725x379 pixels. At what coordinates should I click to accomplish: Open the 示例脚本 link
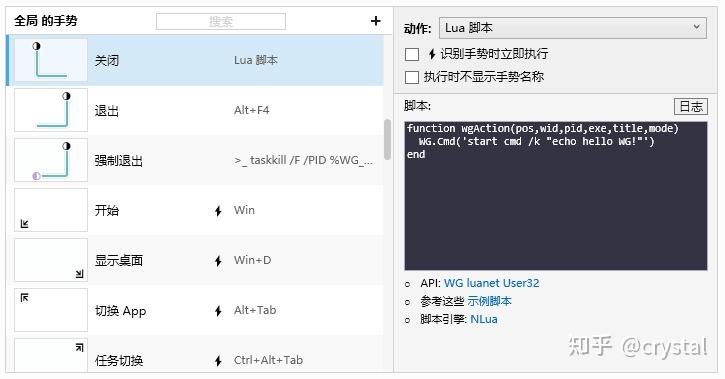(x=490, y=301)
